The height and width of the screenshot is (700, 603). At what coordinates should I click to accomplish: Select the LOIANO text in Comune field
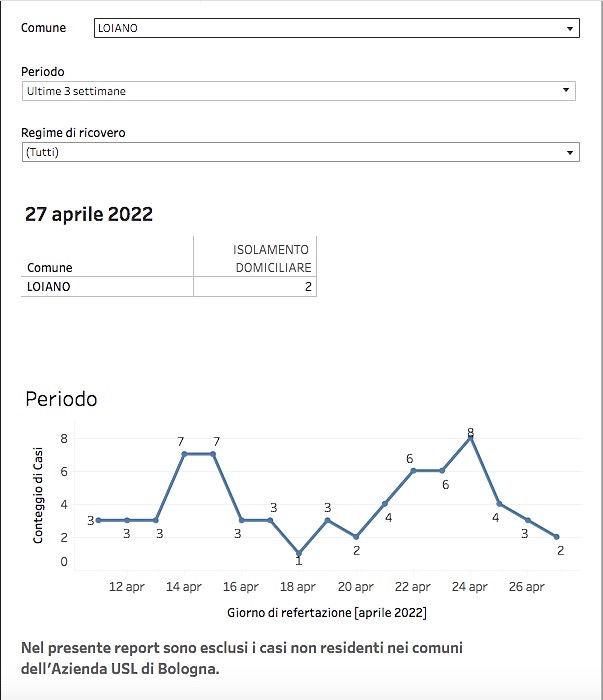(118, 28)
